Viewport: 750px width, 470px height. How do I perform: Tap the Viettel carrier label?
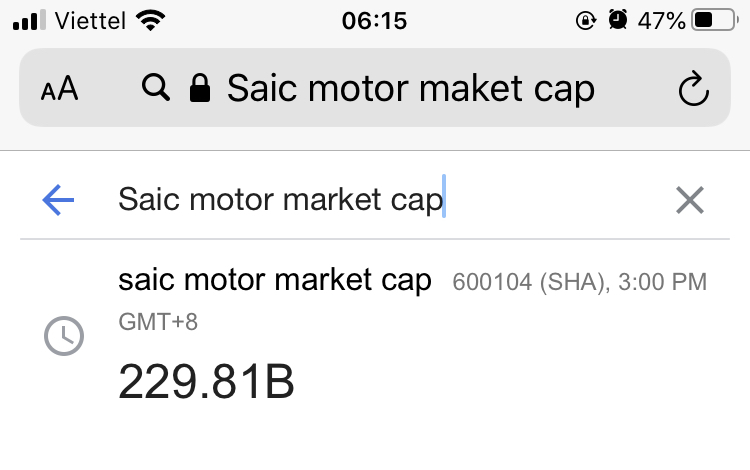coord(90,21)
